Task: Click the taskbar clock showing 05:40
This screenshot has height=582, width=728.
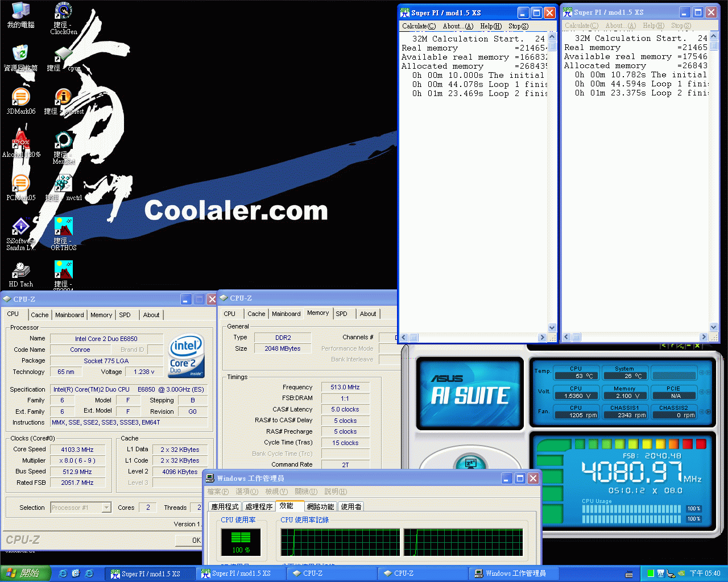Action: (705, 573)
